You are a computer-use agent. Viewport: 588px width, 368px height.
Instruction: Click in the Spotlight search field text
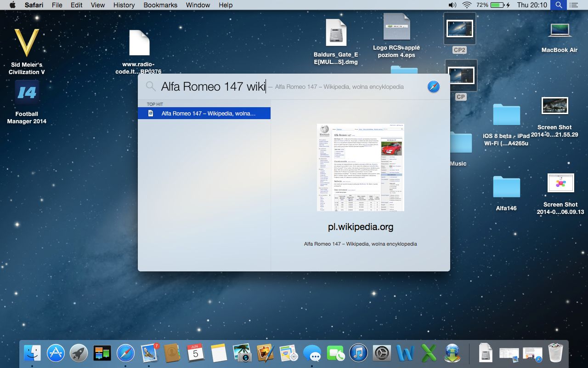[x=213, y=86]
